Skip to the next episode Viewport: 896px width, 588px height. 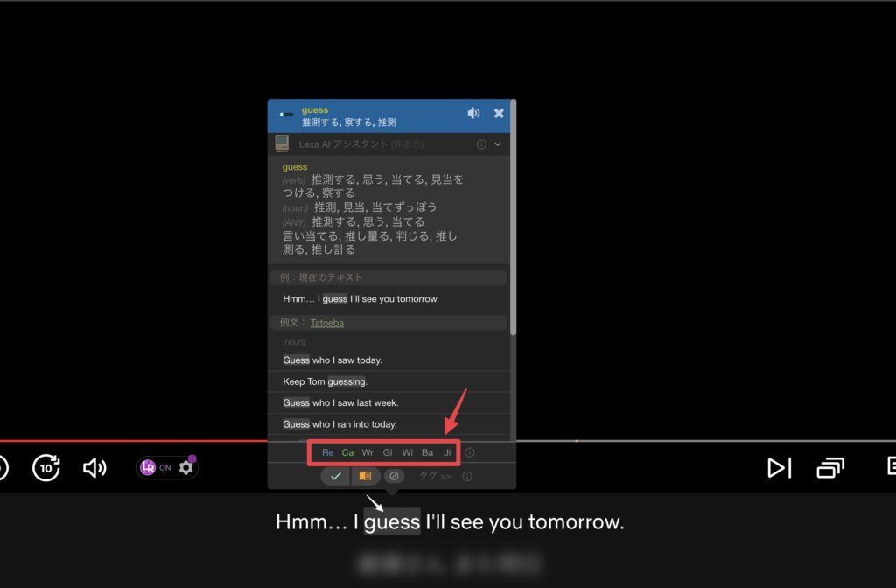click(x=778, y=468)
